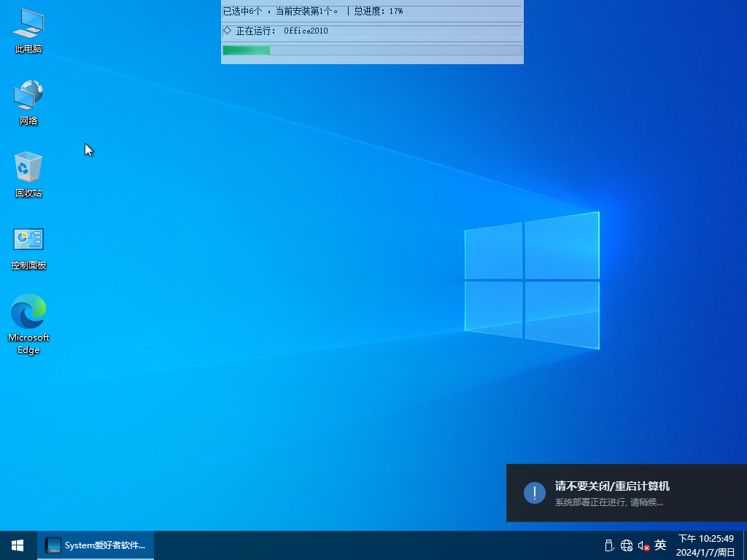This screenshot has height=560, width=747.
Task: Click the USB safely remove tray icon
Action: click(608, 545)
